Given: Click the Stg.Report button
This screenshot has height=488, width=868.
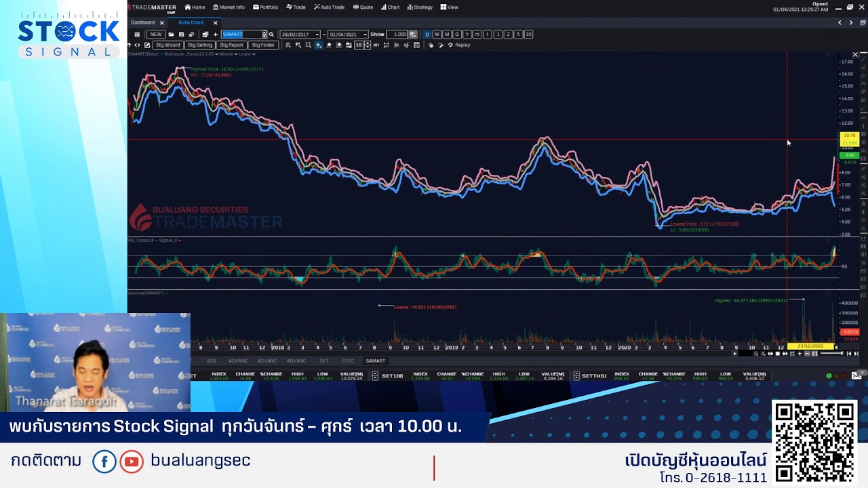Looking at the screenshot, I should click(231, 45).
